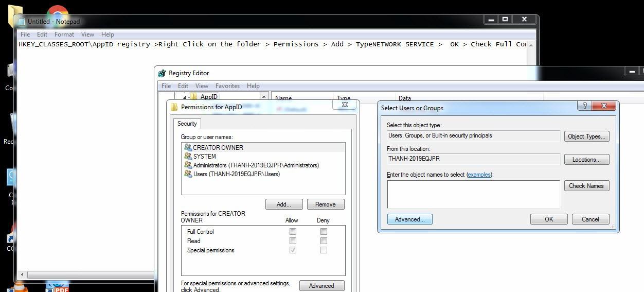Click the Registry Editor title bar icon

(x=162, y=73)
